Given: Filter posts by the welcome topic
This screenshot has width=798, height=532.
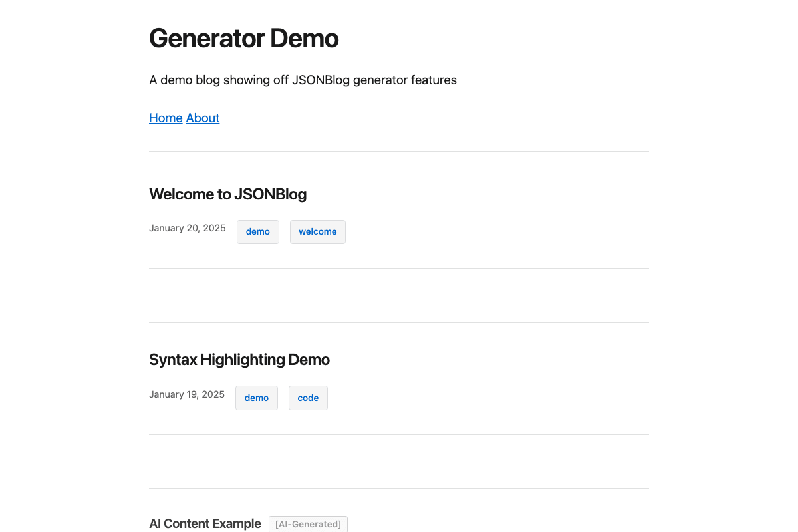Looking at the screenshot, I should [317, 231].
